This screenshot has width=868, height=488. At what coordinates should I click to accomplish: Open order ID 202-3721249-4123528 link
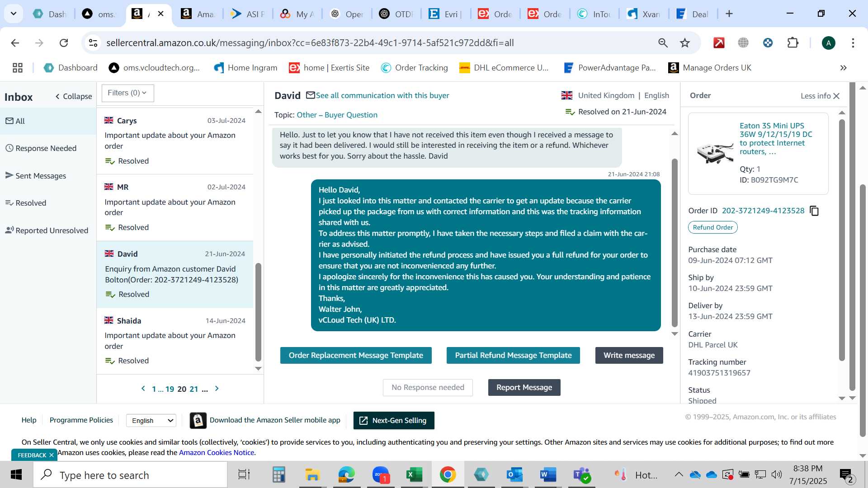click(x=763, y=211)
